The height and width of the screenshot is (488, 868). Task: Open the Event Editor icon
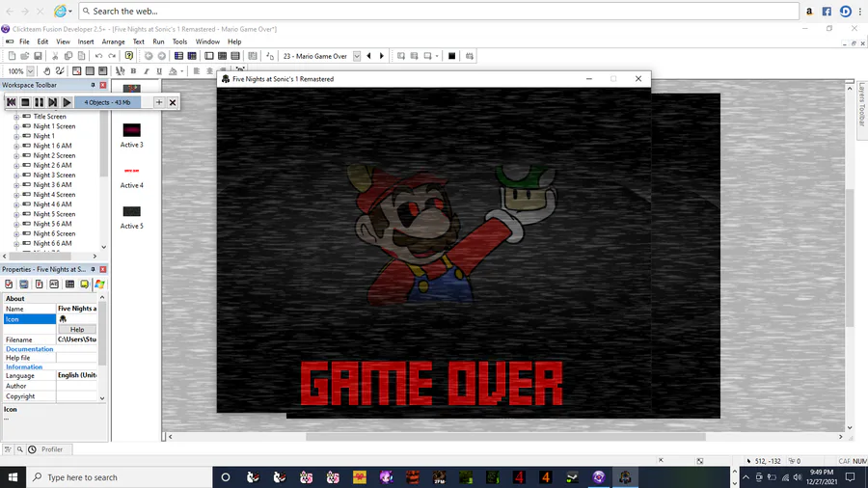[x=222, y=56]
